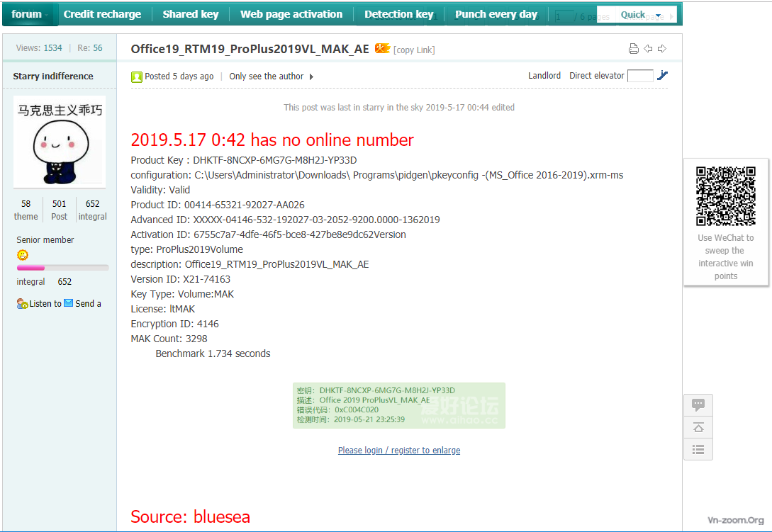Click the thread title Office19_RTM19_ProPlus2019VL_MAK_AE
The image size is (772, 532).
pyautogui.click(x=250, y=49)
